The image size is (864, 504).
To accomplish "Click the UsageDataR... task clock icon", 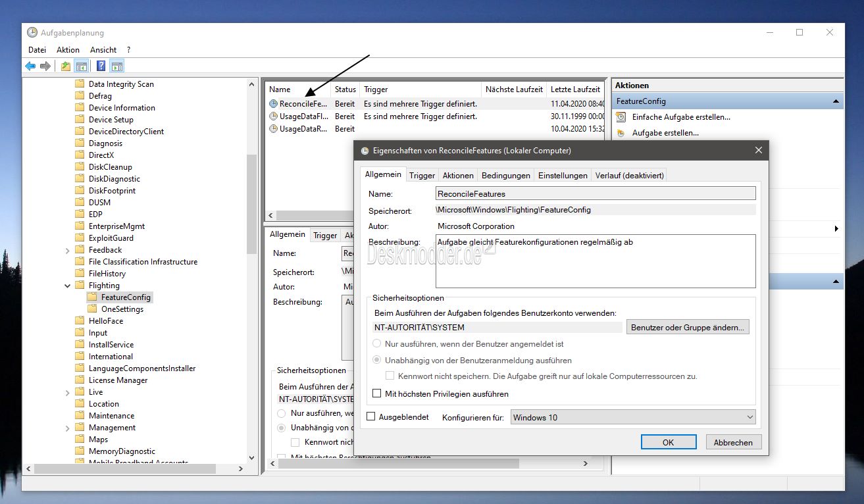I will tap(274, 129).
